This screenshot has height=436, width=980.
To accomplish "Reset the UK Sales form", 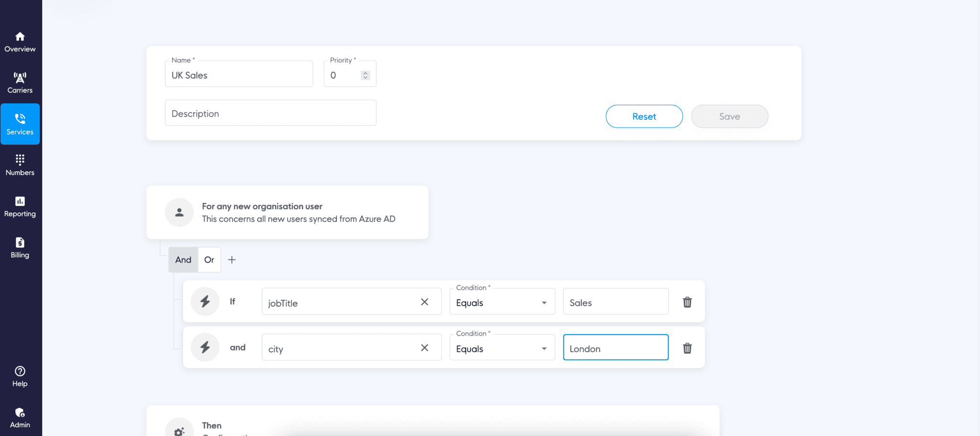I will click(644, 116).
